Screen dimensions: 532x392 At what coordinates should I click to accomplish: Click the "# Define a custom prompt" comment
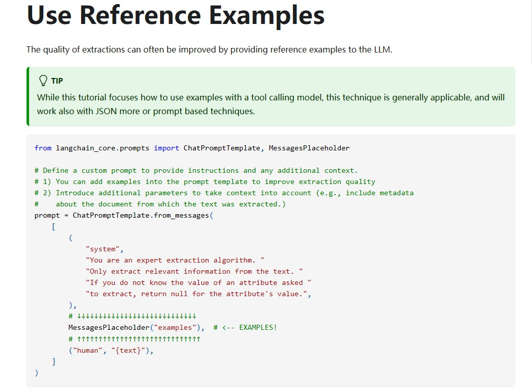(196, 170)
